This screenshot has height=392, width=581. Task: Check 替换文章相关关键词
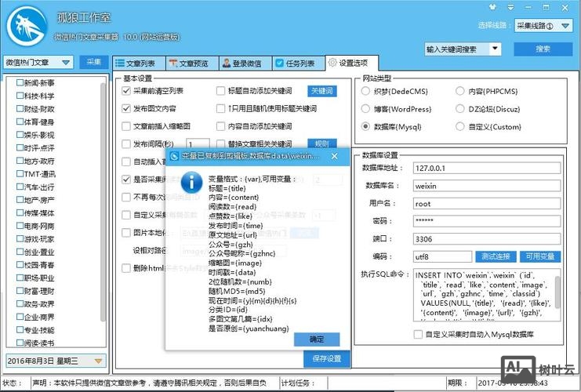coord(221,143)
